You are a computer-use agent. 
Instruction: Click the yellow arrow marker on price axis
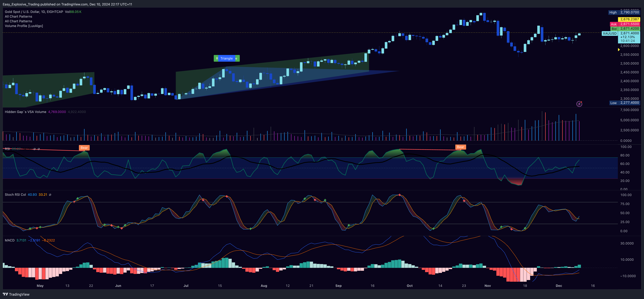[x=619, y=50]
